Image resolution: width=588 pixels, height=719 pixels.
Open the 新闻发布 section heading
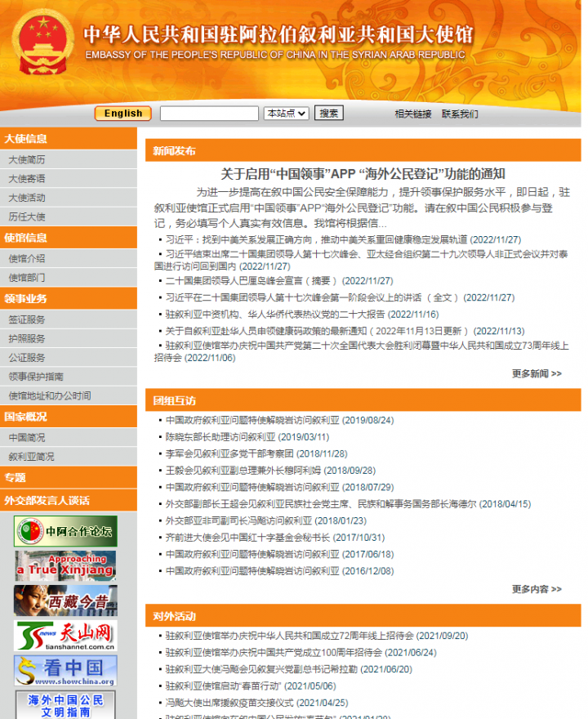tap(174, 151)
